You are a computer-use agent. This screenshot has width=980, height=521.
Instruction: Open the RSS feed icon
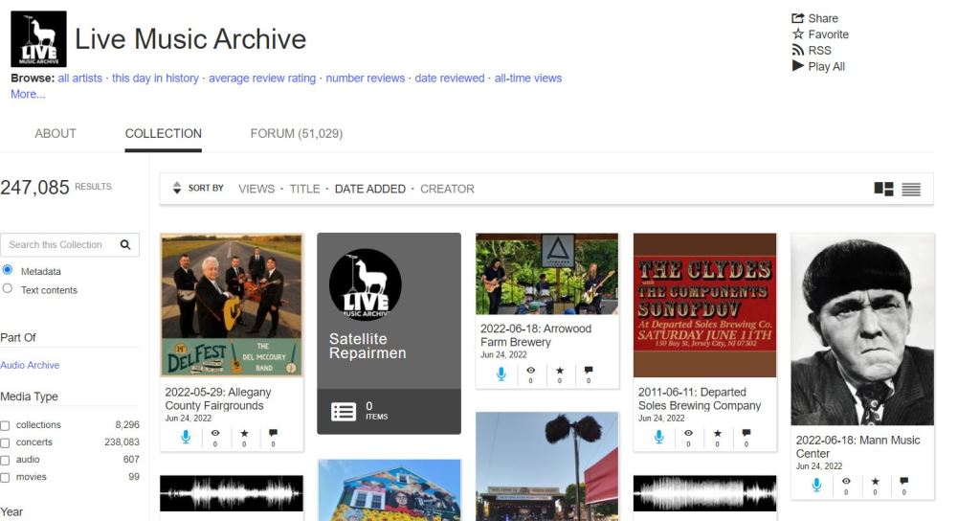tap(798, 51)
